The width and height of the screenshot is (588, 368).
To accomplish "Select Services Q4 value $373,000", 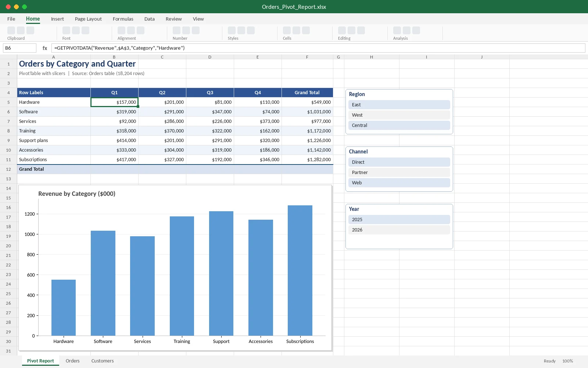I will [258, 121].
